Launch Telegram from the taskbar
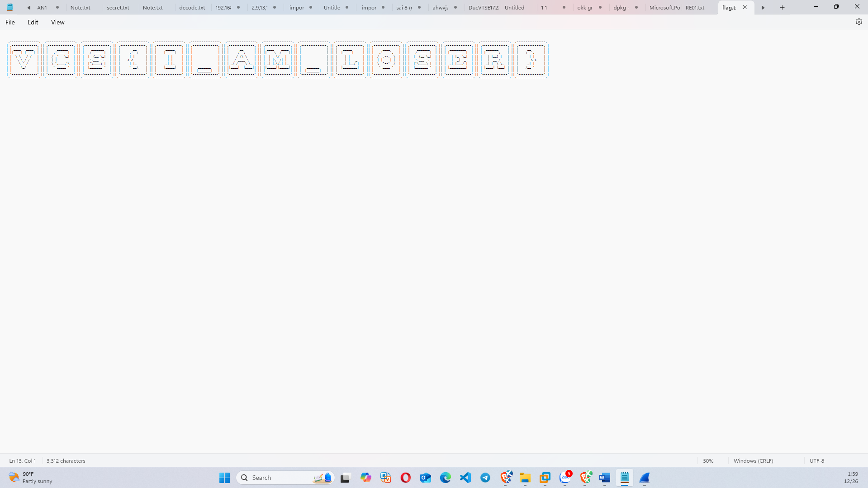This screenshot has width=868, height=488. (485, 477)
